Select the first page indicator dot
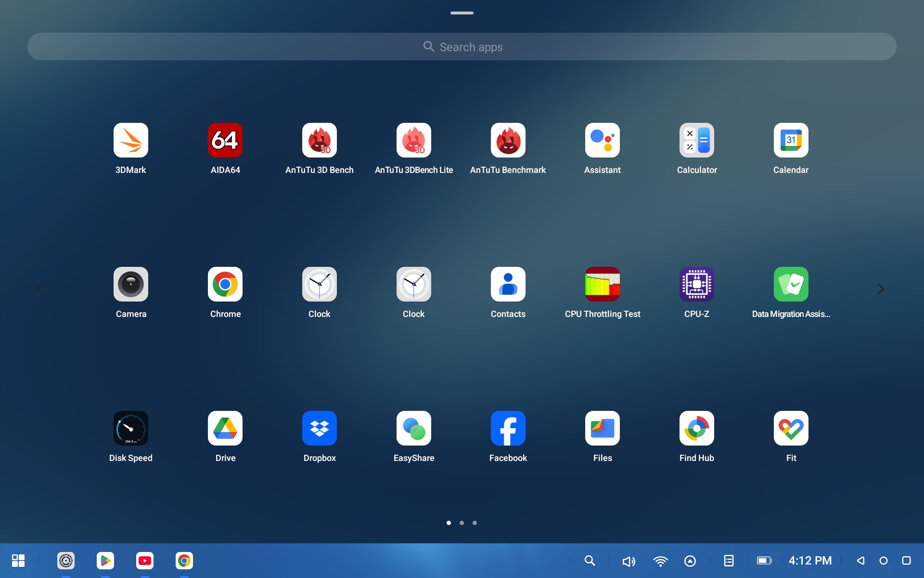This screenshot has width=924, height=578. pyautogui.click(x=449, y=523)
